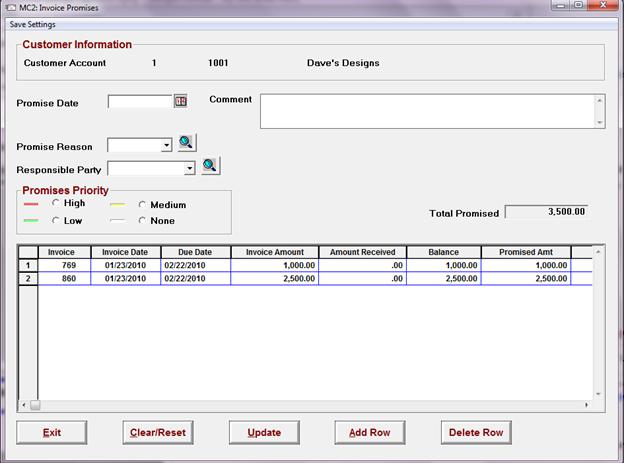This screenshot has width=624, height=463.
Task: Expand the Promise Reason dropdown
Action: (167, 145)
